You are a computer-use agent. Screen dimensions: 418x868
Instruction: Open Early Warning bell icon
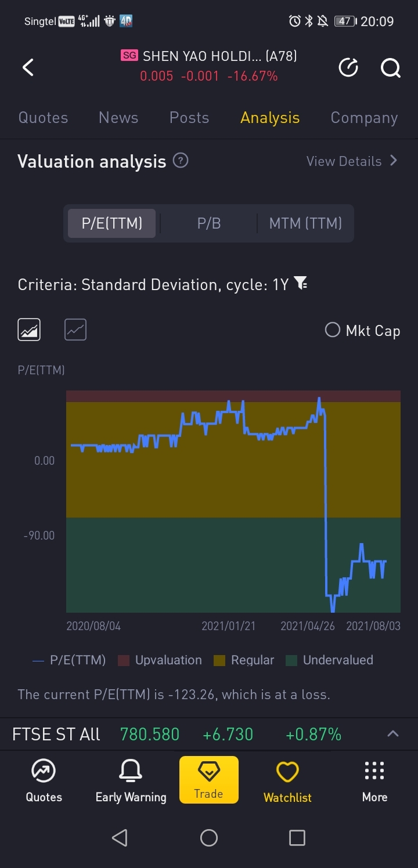point(131,772)
